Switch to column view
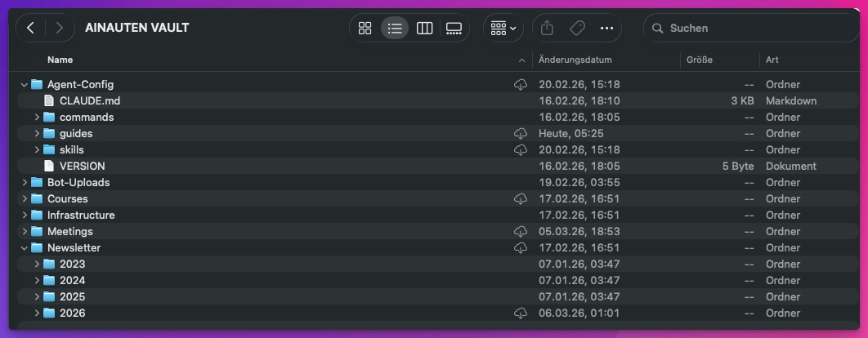Screen dimensions: 868x338 [x=424, y=28]
